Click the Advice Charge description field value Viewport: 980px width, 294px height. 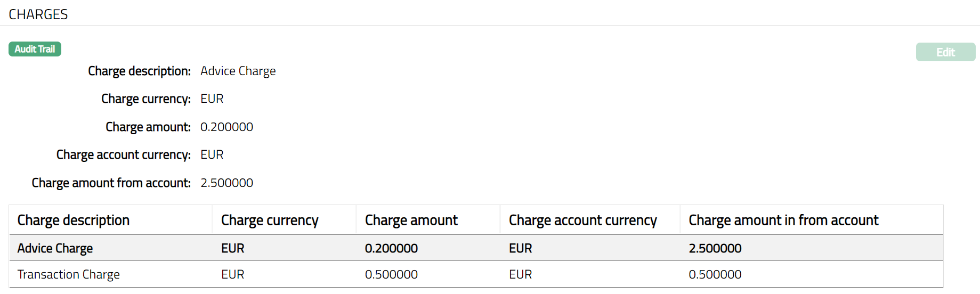pyautogui.click(x=238, y=71)
